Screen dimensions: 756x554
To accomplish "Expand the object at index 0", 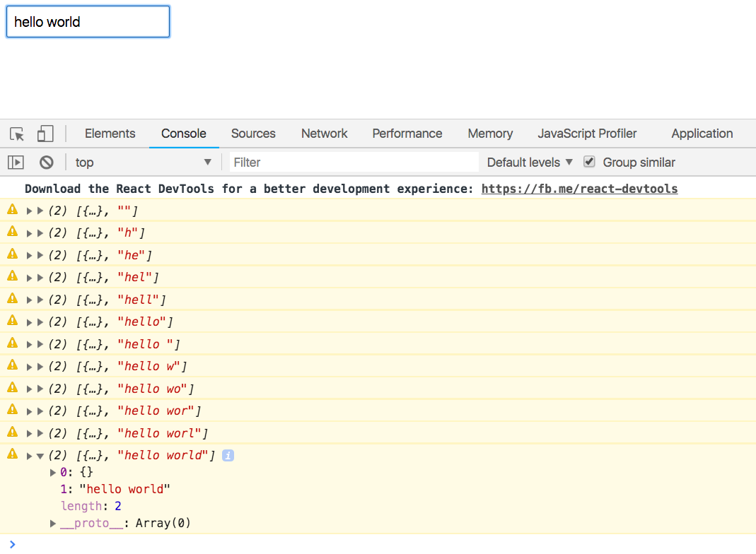I will coord(53,472).
